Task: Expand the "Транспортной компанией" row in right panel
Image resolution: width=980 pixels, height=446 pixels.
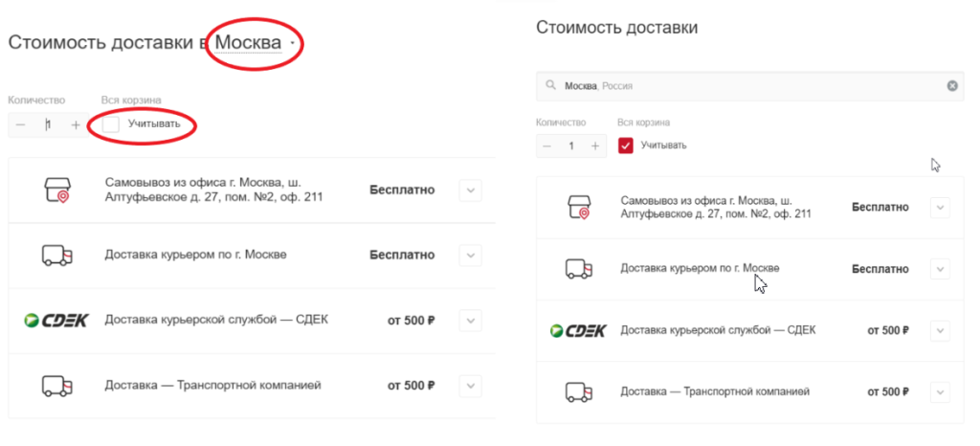Action: (939, 391)
